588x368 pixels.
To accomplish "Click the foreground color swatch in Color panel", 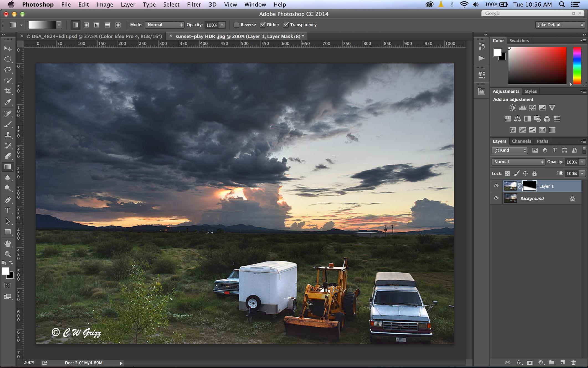I will 497,52.
